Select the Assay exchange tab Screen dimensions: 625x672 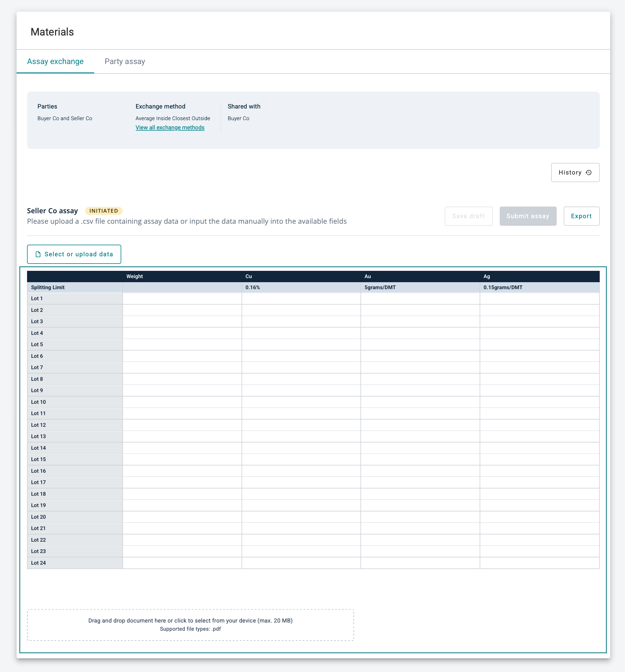point(56,61)
